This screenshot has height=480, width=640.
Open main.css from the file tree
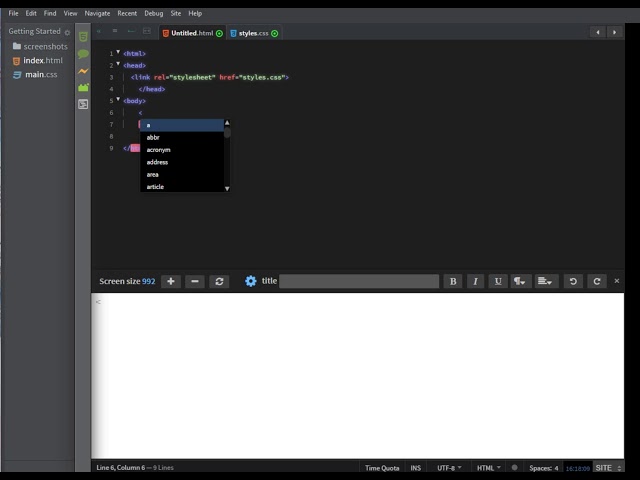(35, 75)
